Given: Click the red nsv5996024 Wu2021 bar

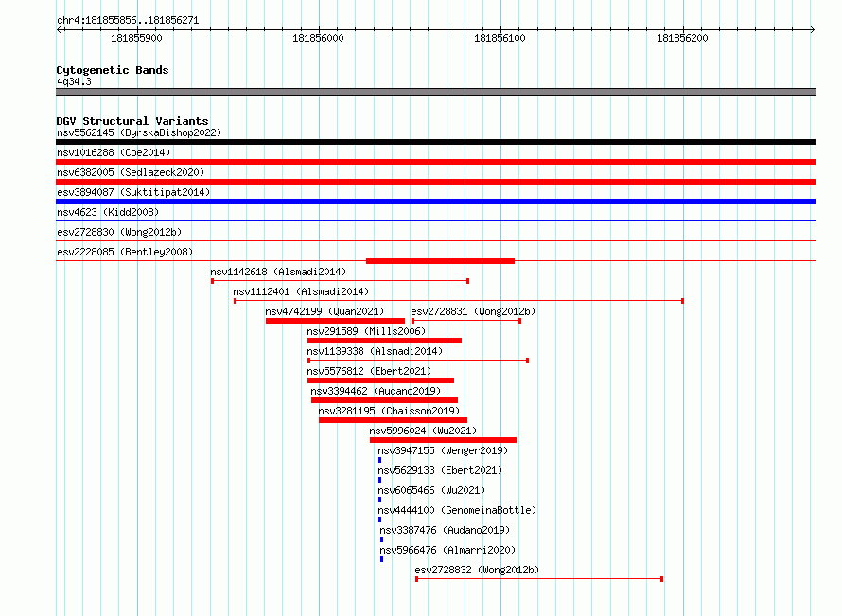Looking at the screenshot, I should point(443,440).
